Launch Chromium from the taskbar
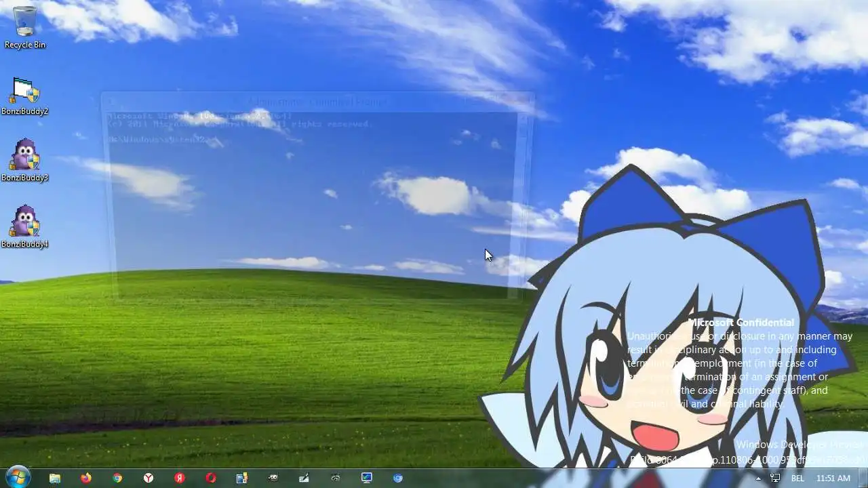Screen dimensions: 868x488 click(x=398, y=478)
